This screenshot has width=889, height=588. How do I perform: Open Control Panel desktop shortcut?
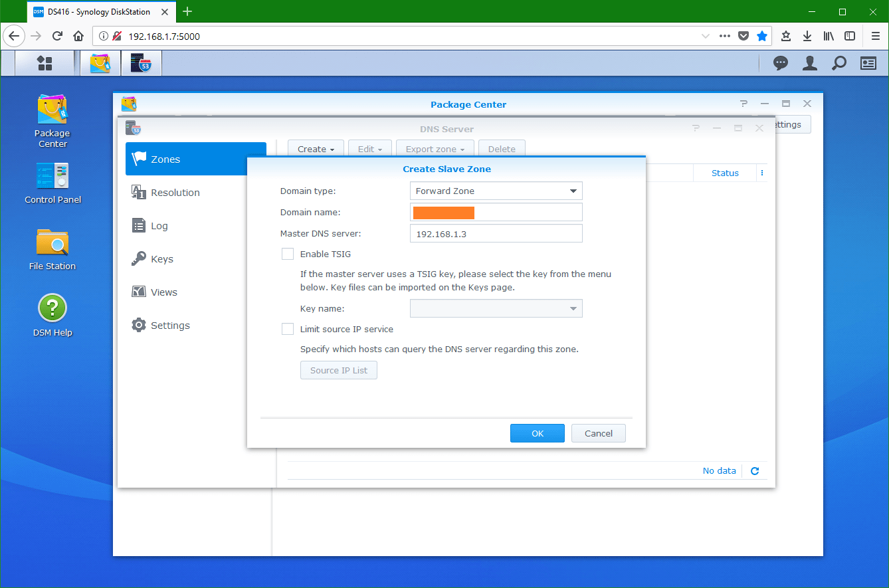(52, 183)
